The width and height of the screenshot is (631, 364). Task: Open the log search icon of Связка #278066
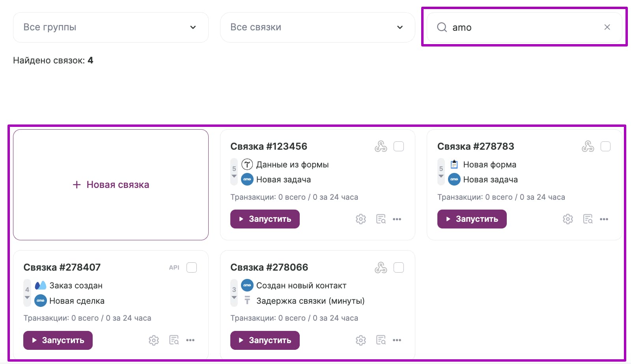tap(381, 340)
